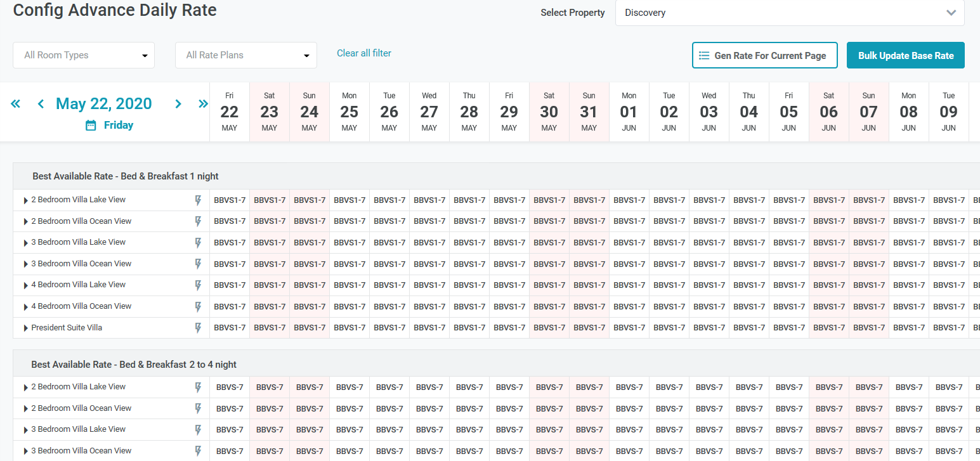
Task: Expand 4 Bedroom Villa Lake View row
Action: tap(26, 285)
